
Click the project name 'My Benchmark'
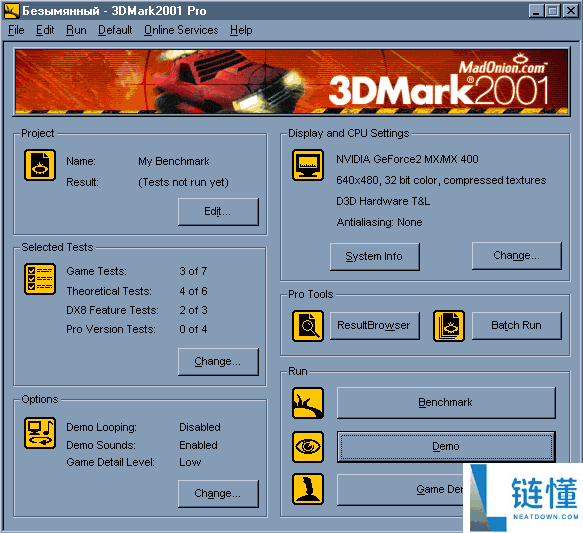[x=174, y=161]
